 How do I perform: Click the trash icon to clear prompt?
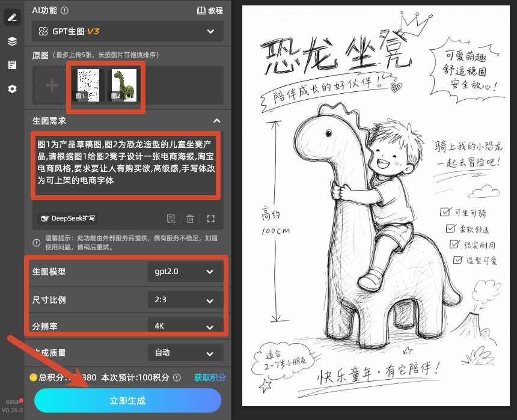(190, 219)
